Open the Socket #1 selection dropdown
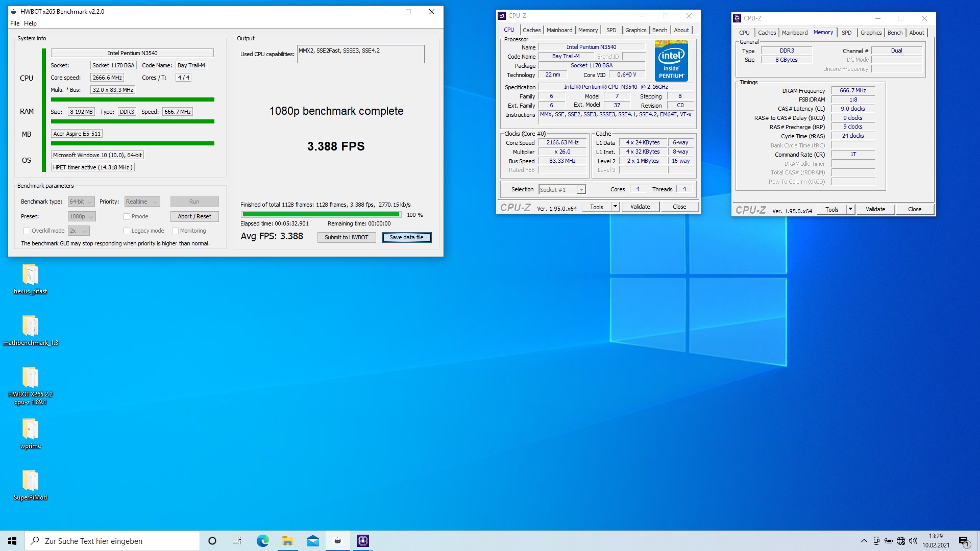Image resolution: width=980 pixels, height=551 pixels. pyautogui.click(x=562, y=190)
